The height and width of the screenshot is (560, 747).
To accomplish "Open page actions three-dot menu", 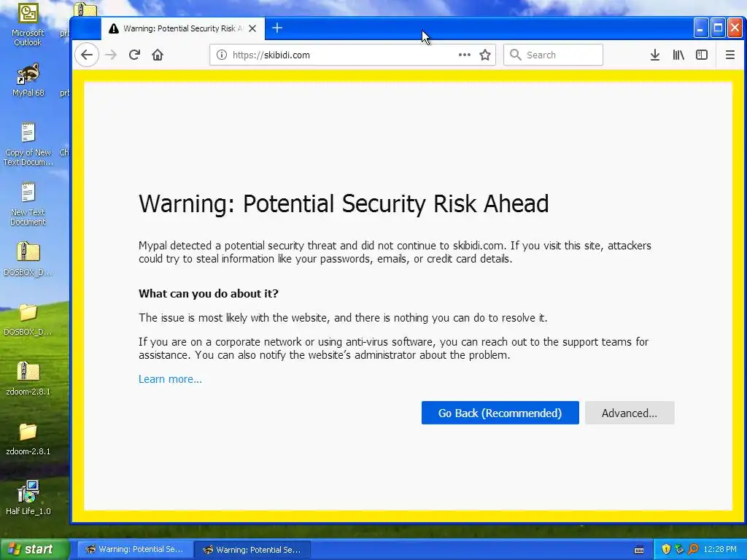I will pos(465,55).
